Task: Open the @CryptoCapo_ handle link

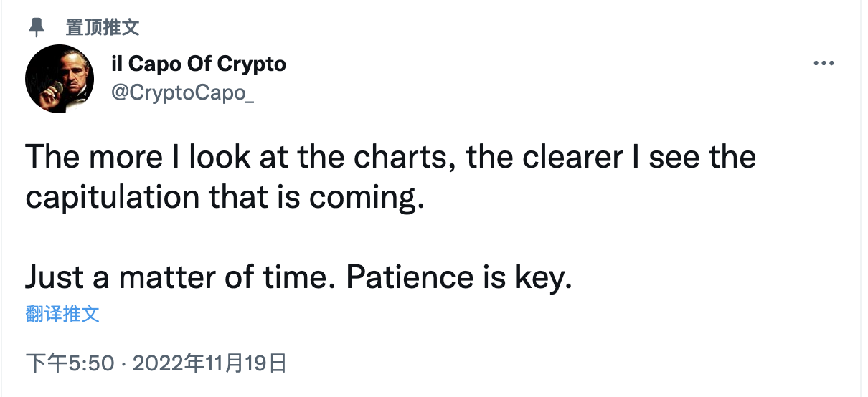Action: click(x=183, y=92)
